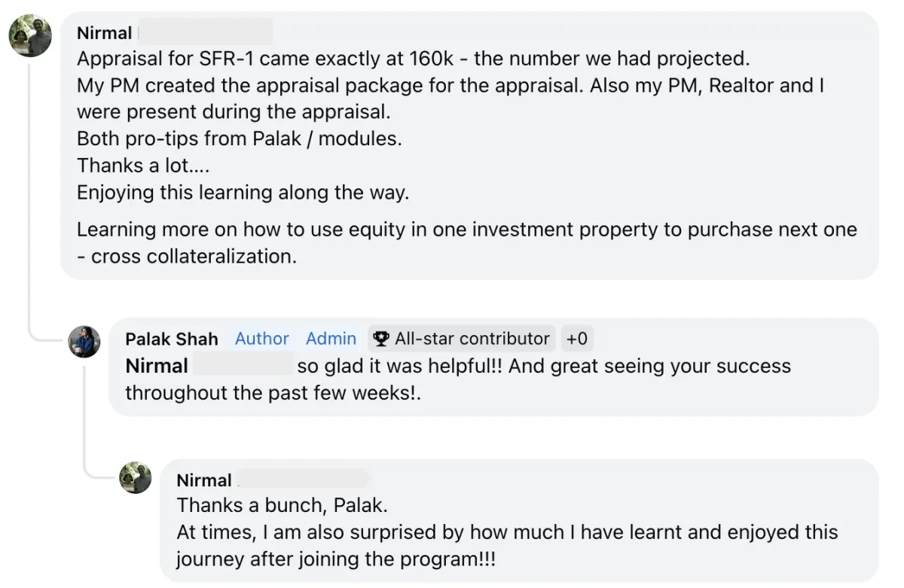Click the Admin badge next to Palak Shah

[x=331, y=339]
